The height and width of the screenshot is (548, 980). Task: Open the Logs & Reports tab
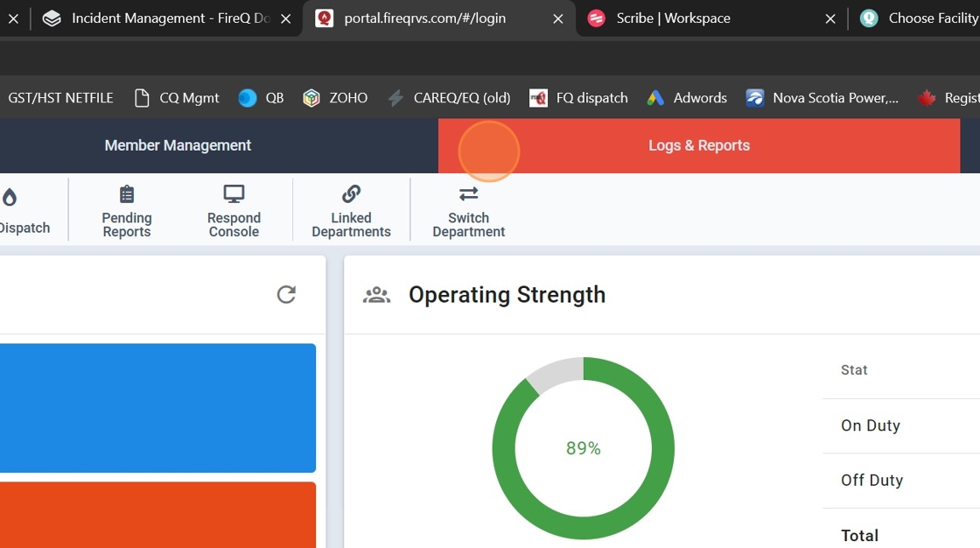pos(698,145)
